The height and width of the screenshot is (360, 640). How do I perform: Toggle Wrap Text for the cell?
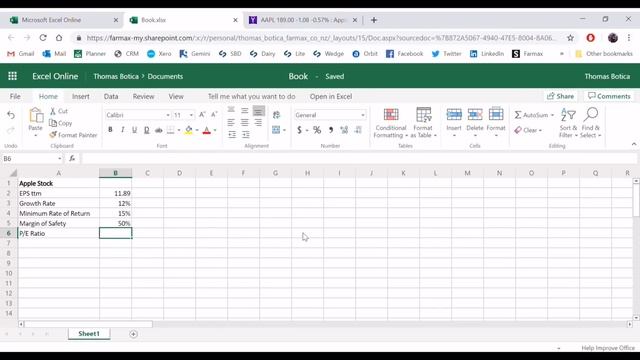(x=276, y=115)
